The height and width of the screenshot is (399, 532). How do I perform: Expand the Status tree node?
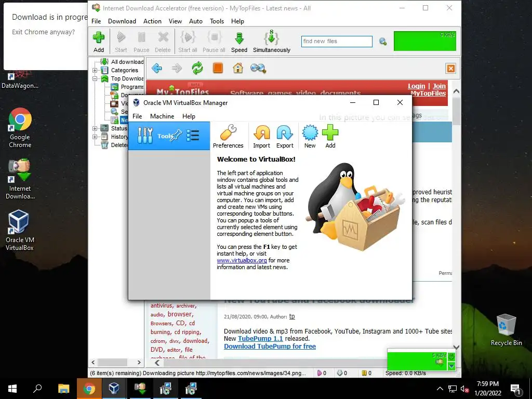pyautogui.click(x=95, y=128)
